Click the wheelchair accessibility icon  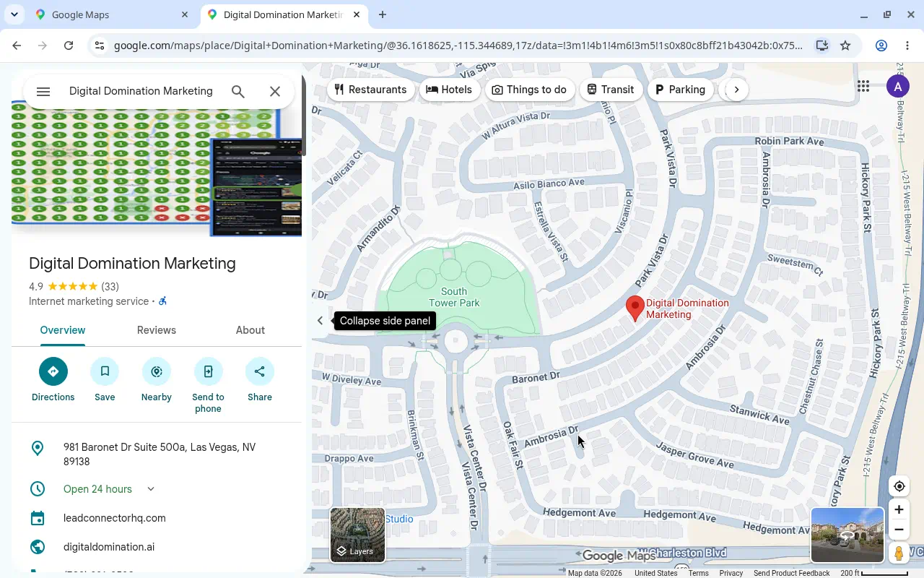[163, 301]
